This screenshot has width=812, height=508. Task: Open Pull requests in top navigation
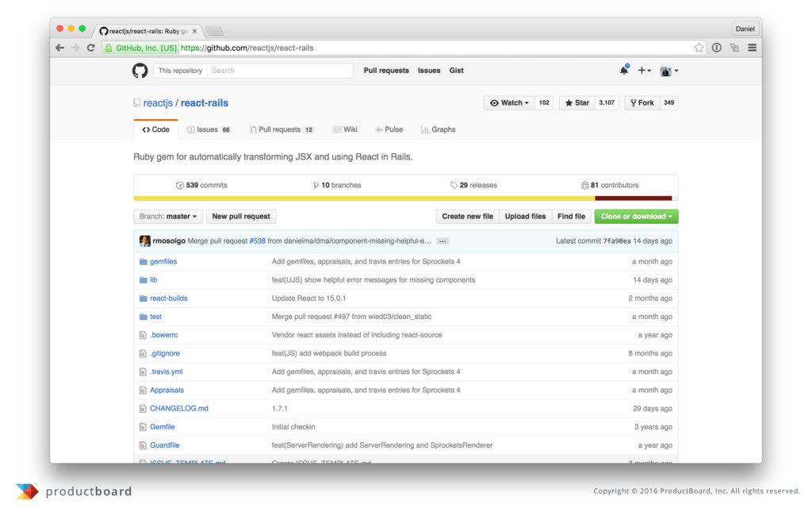[x=386, y=71]
